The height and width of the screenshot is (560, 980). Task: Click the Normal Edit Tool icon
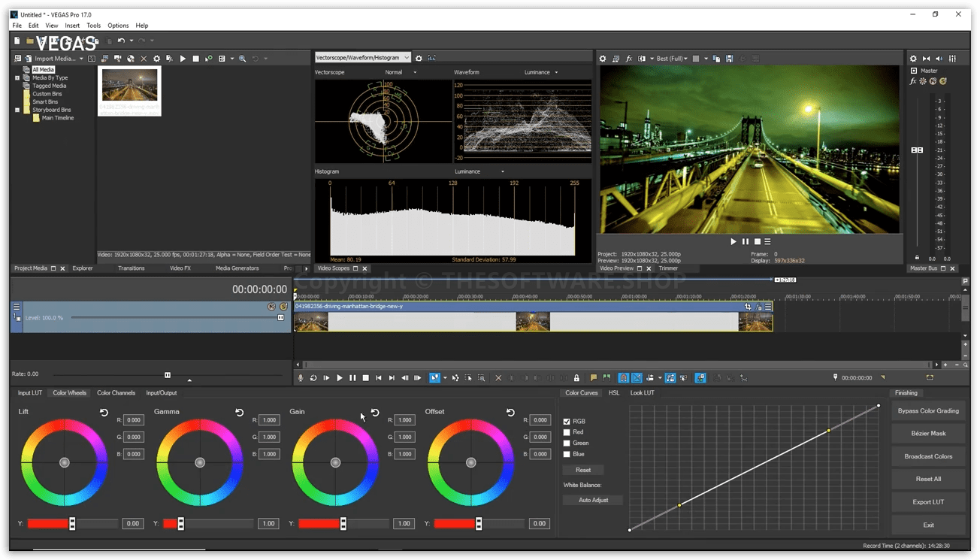[x=434, y=378]
